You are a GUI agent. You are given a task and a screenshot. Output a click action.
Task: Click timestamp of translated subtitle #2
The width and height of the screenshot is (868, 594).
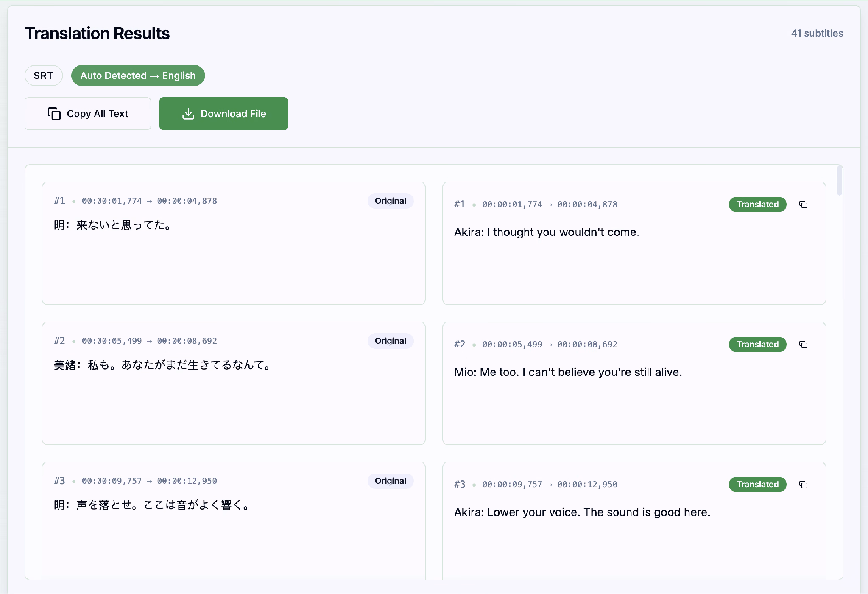click(x=550, y=345)
